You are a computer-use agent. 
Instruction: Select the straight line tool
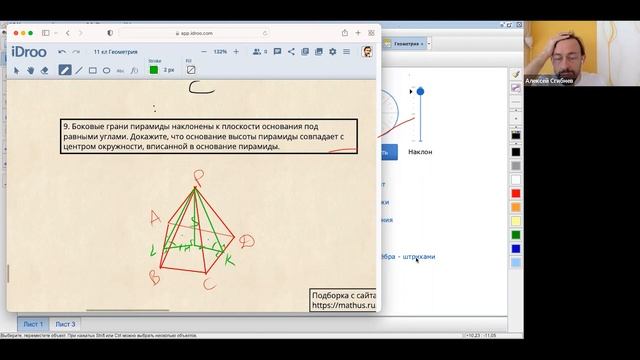point(79,70)
